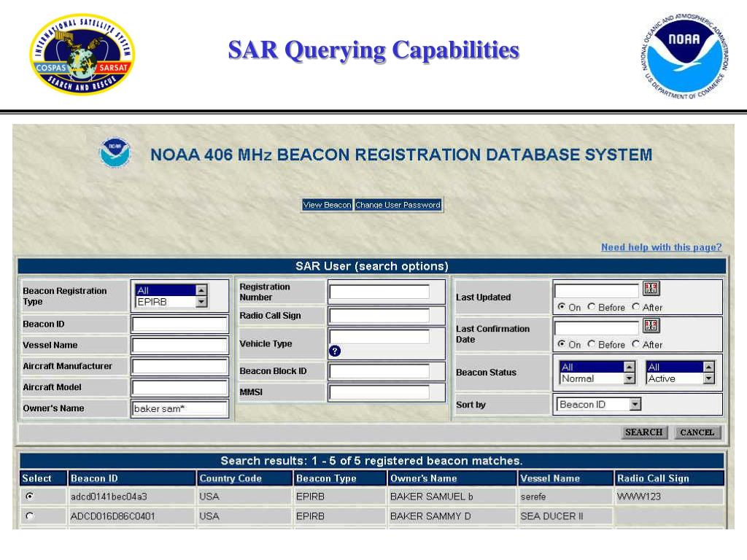
Task: Choose 'Active' in Beacon Status list
Action: tap(675, 378)
